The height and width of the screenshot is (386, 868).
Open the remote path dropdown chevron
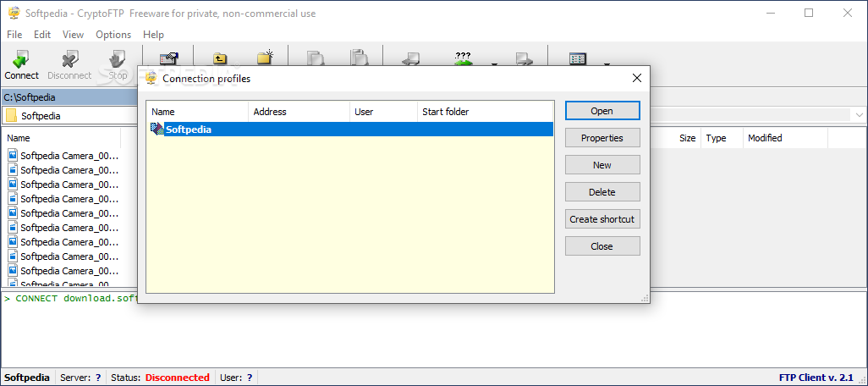[860, 115]
